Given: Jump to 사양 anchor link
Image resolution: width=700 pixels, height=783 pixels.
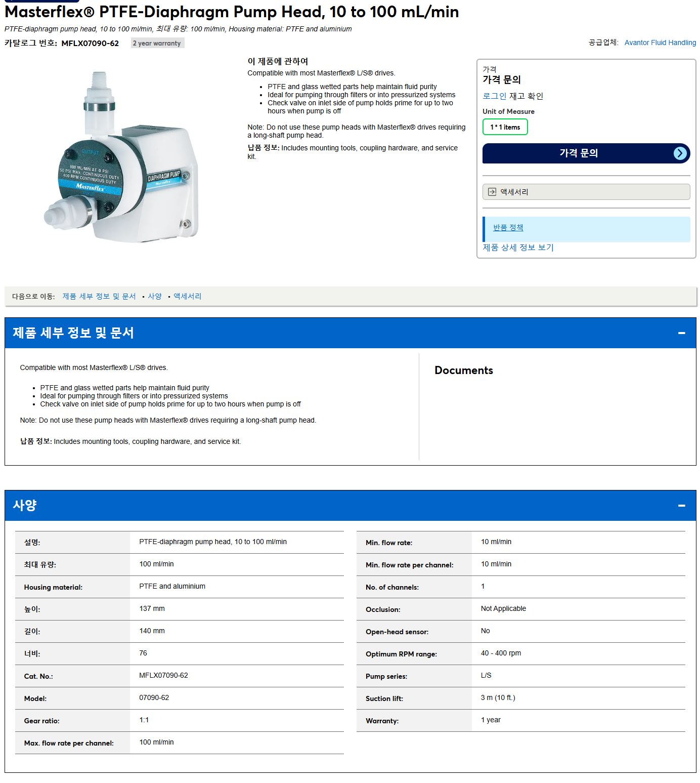Looking at the screenshot, I should [155, 297].
